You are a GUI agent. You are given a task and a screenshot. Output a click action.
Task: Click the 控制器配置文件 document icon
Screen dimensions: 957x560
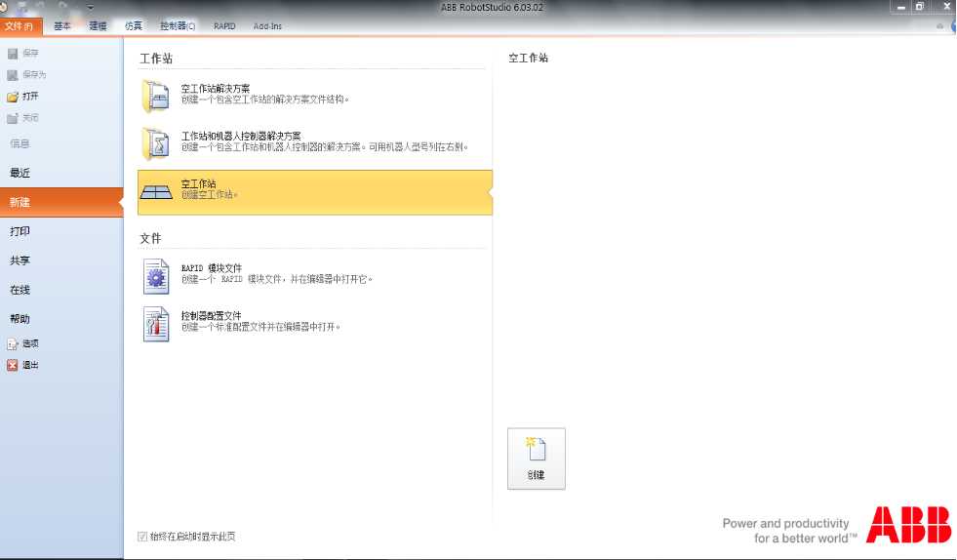pos(156,324)
